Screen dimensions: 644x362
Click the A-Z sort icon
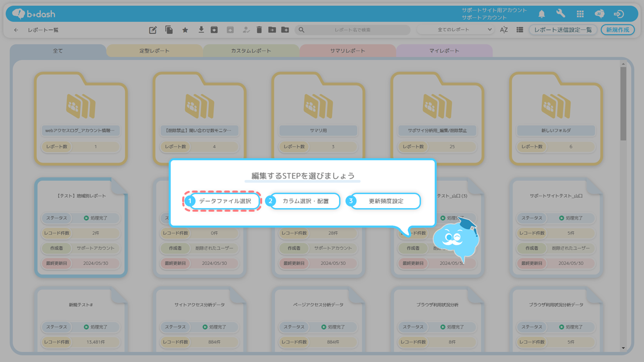click(504, 30)
